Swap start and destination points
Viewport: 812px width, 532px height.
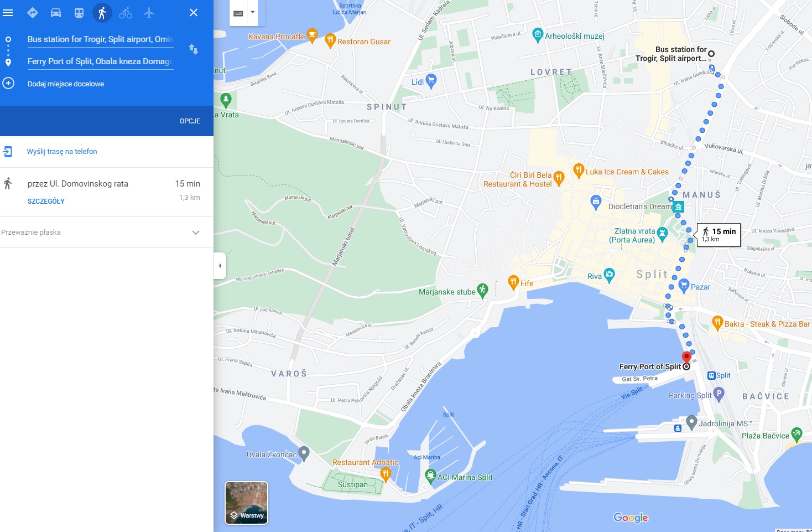pyautogui.click(x=194, y=49)
